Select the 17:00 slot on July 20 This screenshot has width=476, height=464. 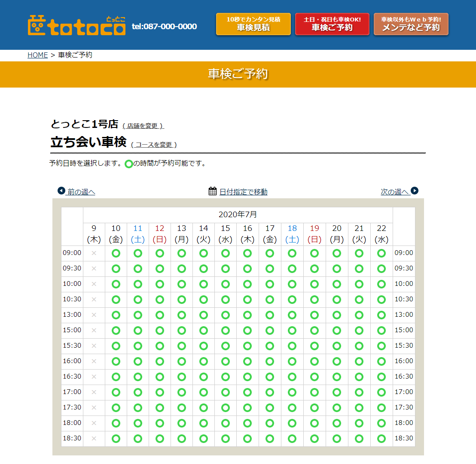pyautogui.click(x=337, y=392)
